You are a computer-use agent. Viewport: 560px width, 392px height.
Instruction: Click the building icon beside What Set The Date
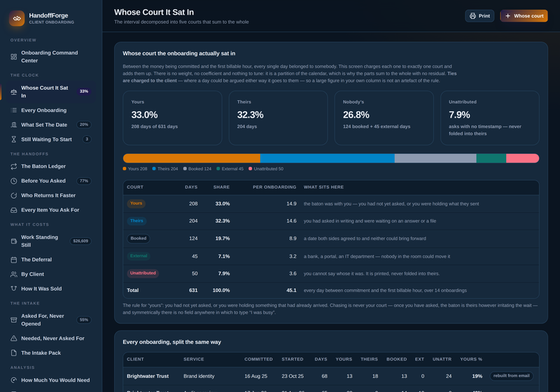(13, 125)
